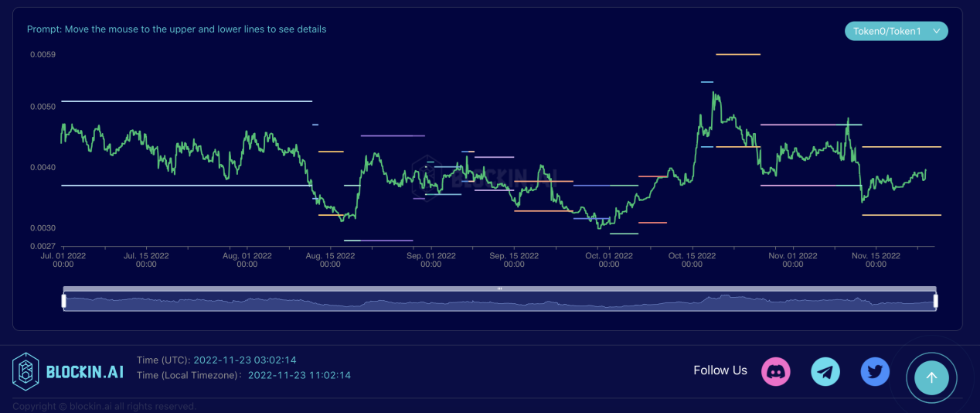Click the yellow upper line at far right

click(901, 146)
